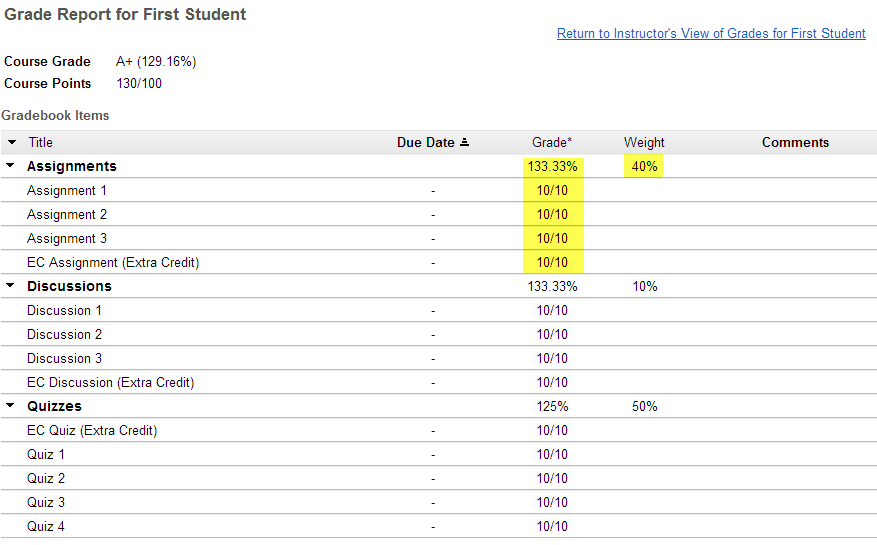Click Assignment 1 grade 10/10
Viewport: 877px width, 545px height.
(553, 190)
